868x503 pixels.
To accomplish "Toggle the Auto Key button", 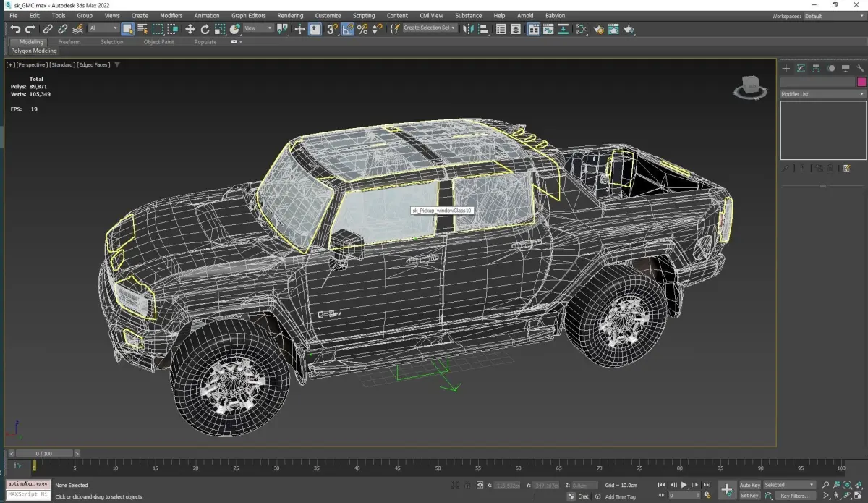I will point(749,485).
